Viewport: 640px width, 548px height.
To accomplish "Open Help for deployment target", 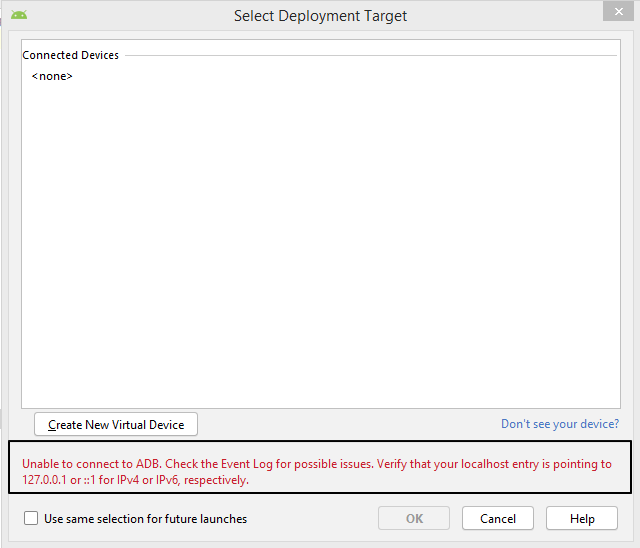I will click(x=582, y=519).
